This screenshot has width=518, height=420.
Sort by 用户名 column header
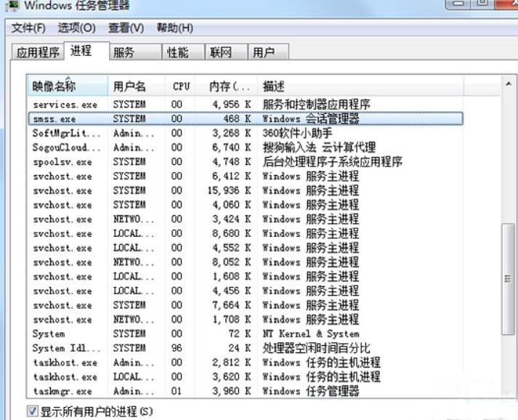click(x=136, y=86)
